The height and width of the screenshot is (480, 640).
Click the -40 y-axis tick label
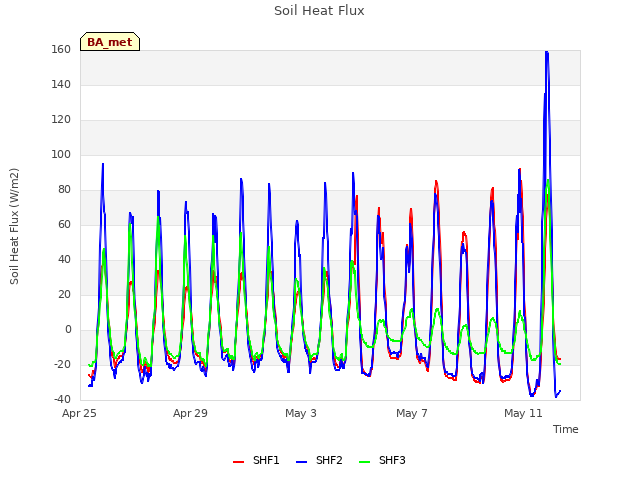pos(62,400)
